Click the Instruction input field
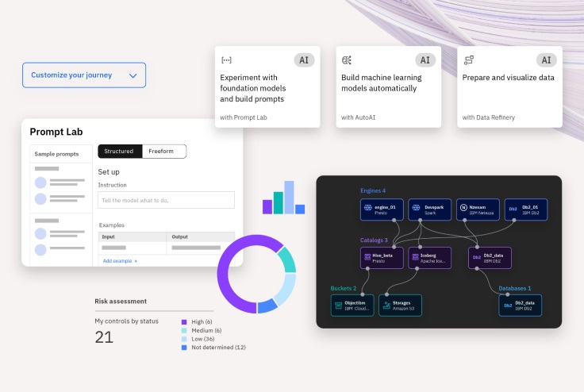Viewport: 584px width, 392px height. (x=166, y=200)
